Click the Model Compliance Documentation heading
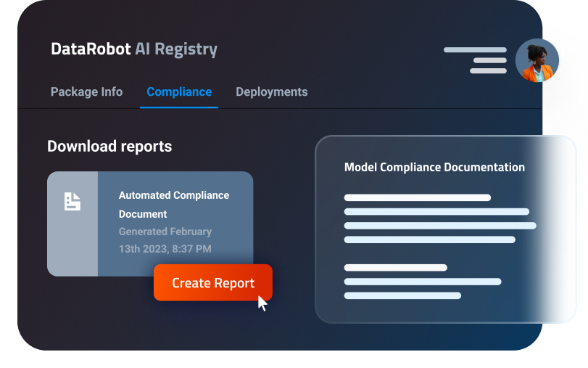The height and width of the screenshot is (368, 588). [x=434, y=167]
